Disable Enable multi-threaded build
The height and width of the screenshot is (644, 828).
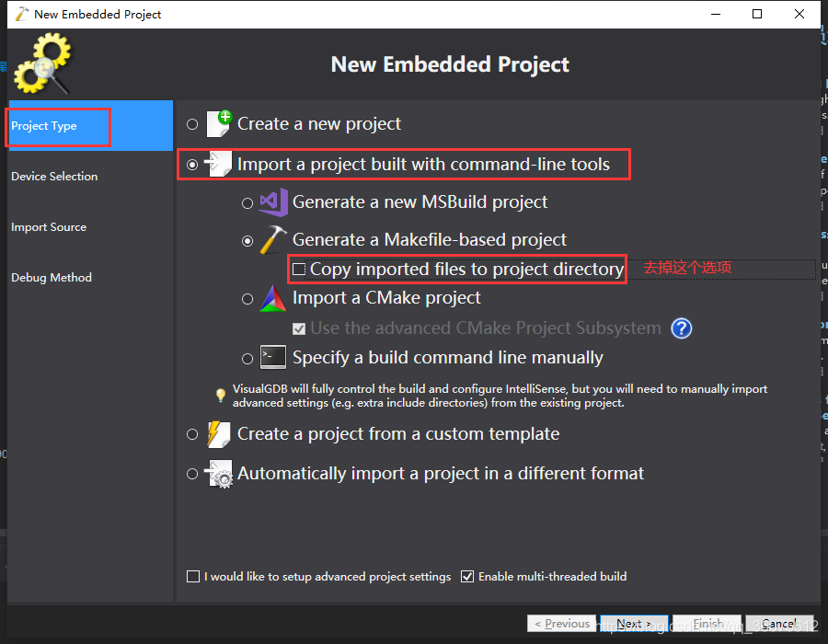(x=467, y=576)
